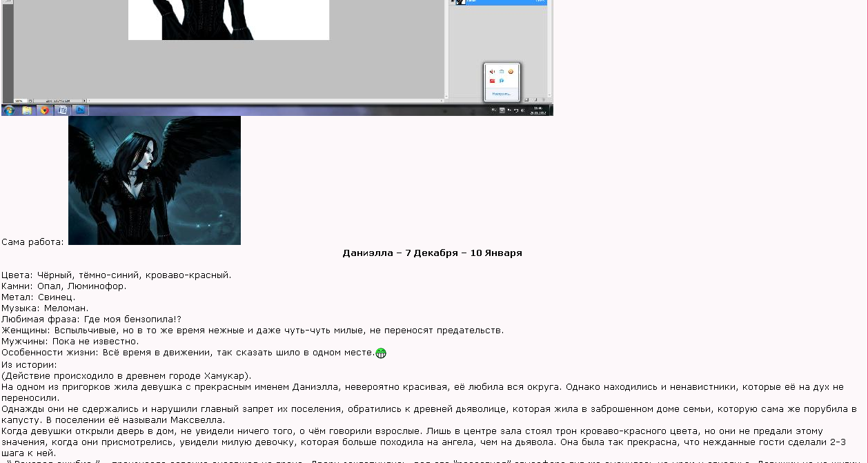Viewport: 868px width, 463px height.
Task: Open the volume speaker icon in the tray
Action: click(x=523, y=110)
